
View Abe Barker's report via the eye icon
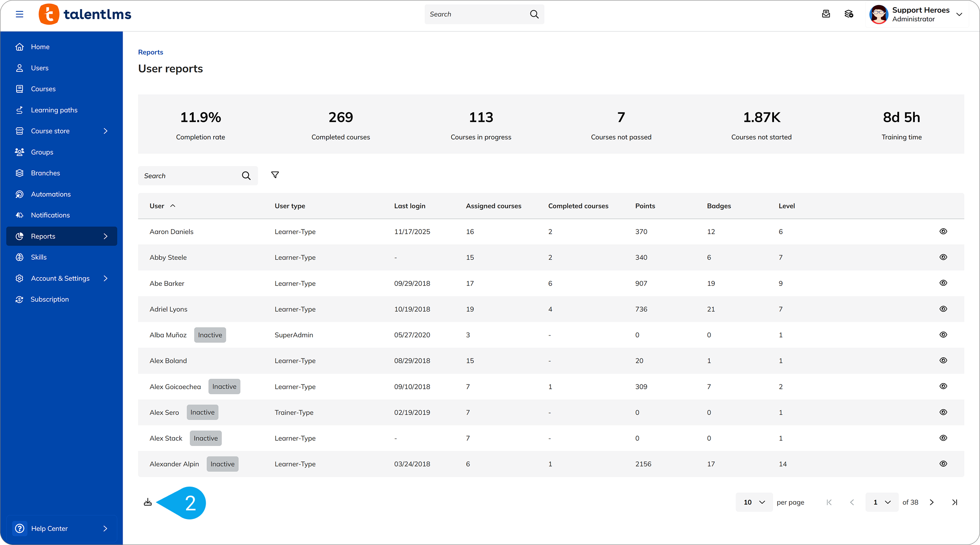point(943,283)
